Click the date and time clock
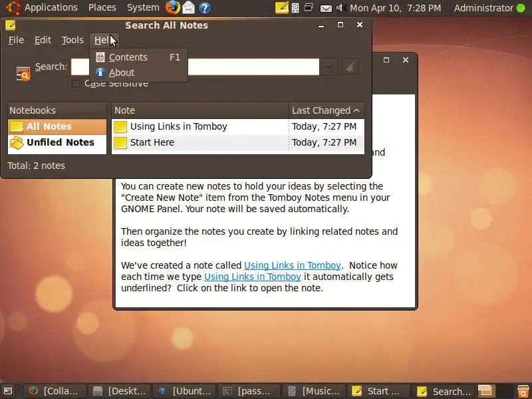This screenshot has width=532, height=399. (x=395, y=8)
